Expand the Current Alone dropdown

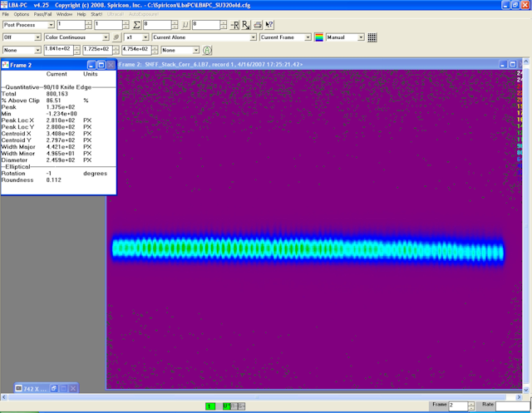click(253, 37)
